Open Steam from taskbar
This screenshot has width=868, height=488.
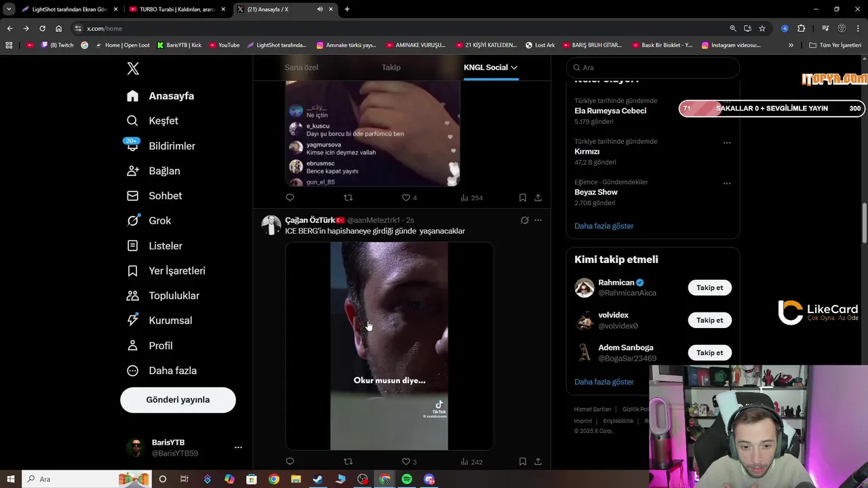pyautogui.click(x=318, y=479)
